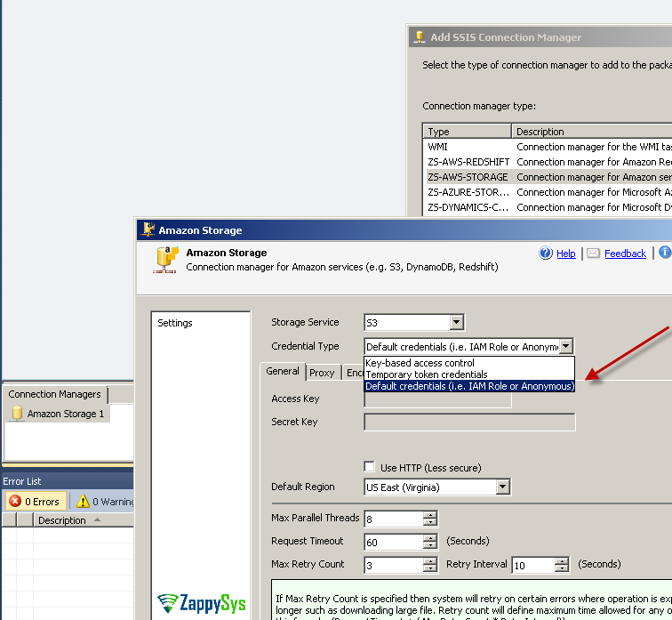The height and width of the screenshot is (620, 672).
Task: Click the red error icon in Error List
Action: click(x=15, y=501)
